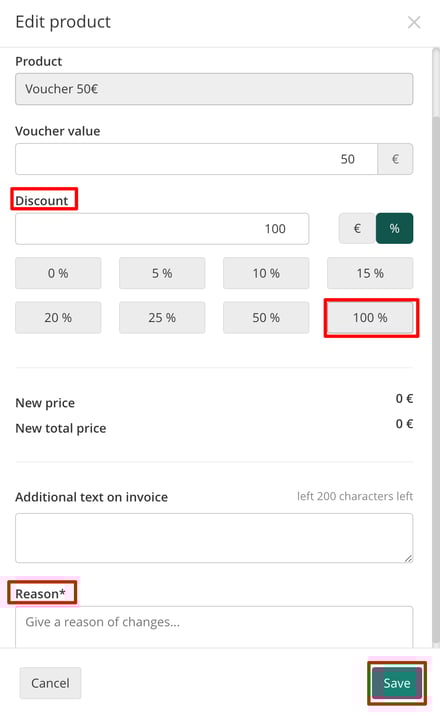Apply the 20 % discount preset

58,317
